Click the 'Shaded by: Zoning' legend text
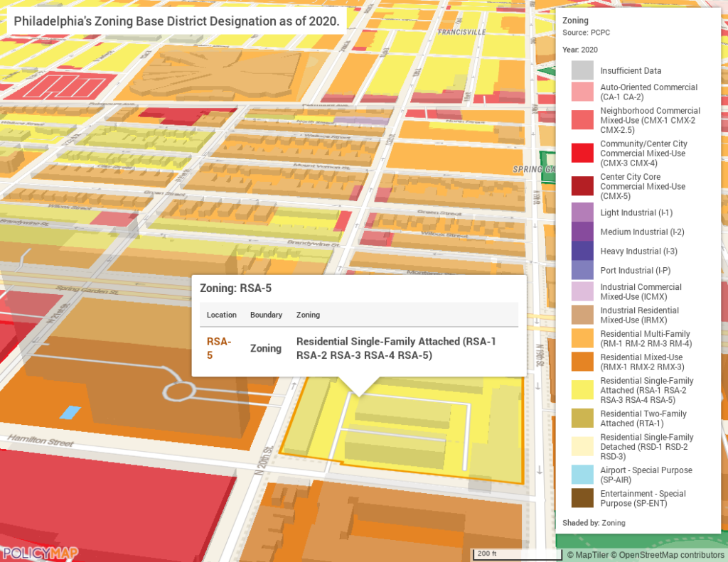 coord(594,522)
